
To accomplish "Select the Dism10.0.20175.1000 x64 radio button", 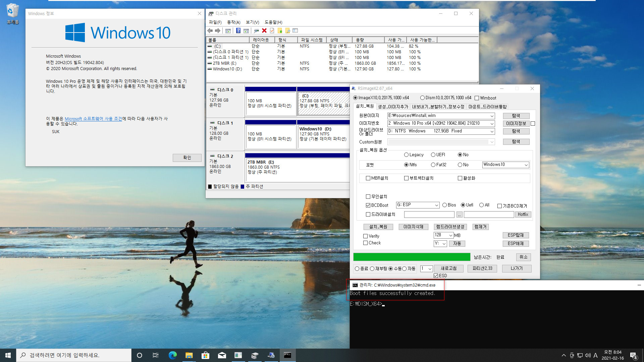I will [x=422, y=98].
